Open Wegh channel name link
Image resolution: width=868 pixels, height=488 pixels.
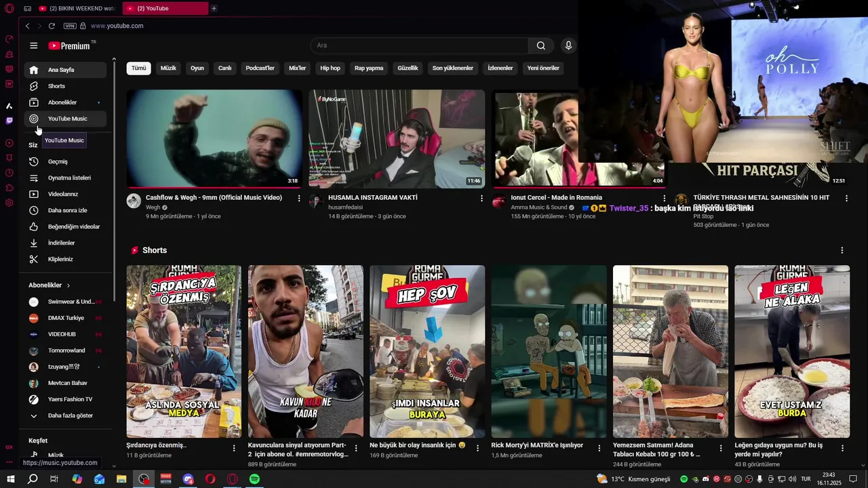pyautogui.click(x=153, y=207)
